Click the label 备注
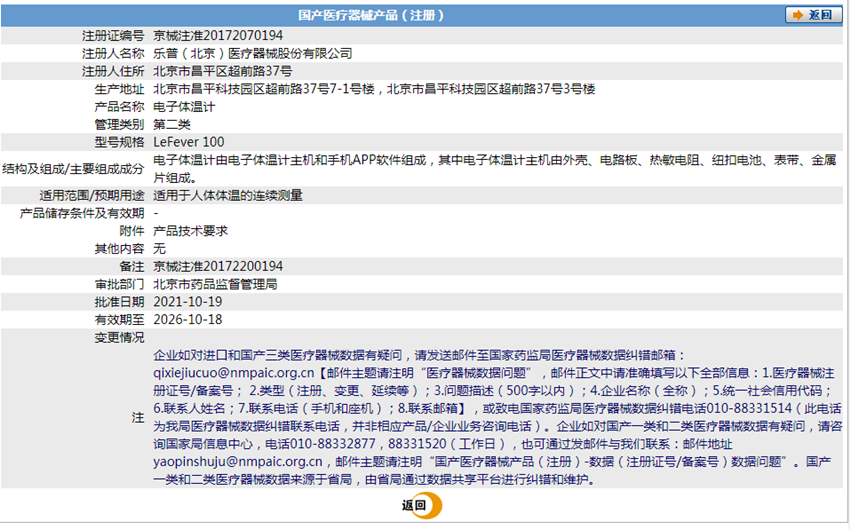 (132, 266)
